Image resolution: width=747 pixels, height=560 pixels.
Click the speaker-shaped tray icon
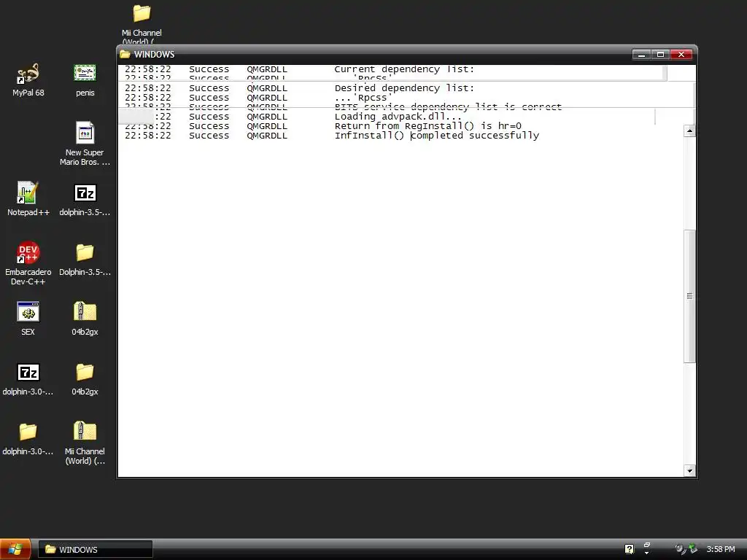tap(680, 549)
